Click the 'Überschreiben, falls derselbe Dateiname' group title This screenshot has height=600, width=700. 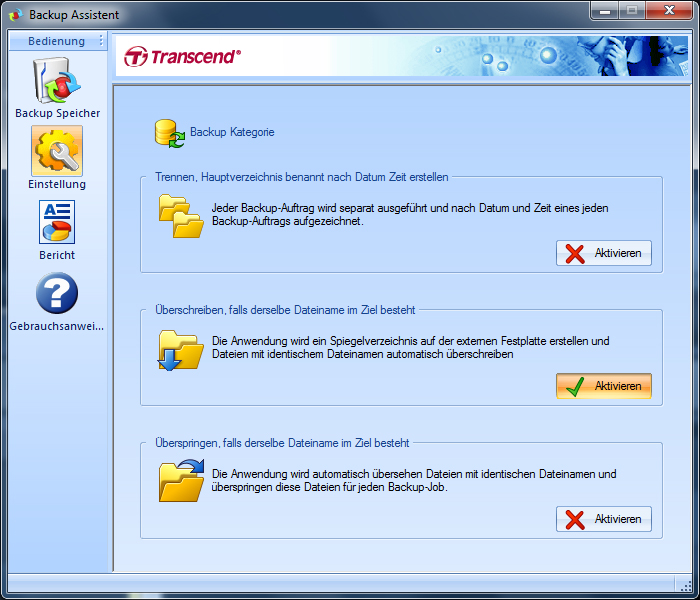[x=285, y=310]
